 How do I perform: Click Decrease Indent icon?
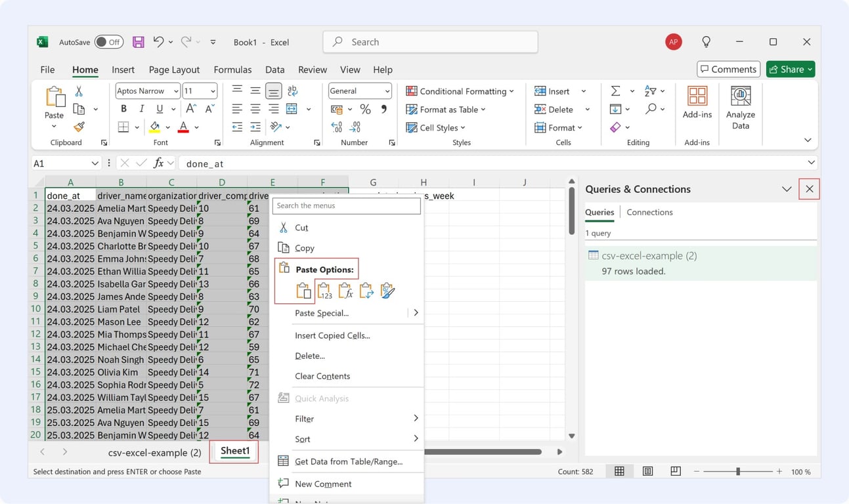237,127
